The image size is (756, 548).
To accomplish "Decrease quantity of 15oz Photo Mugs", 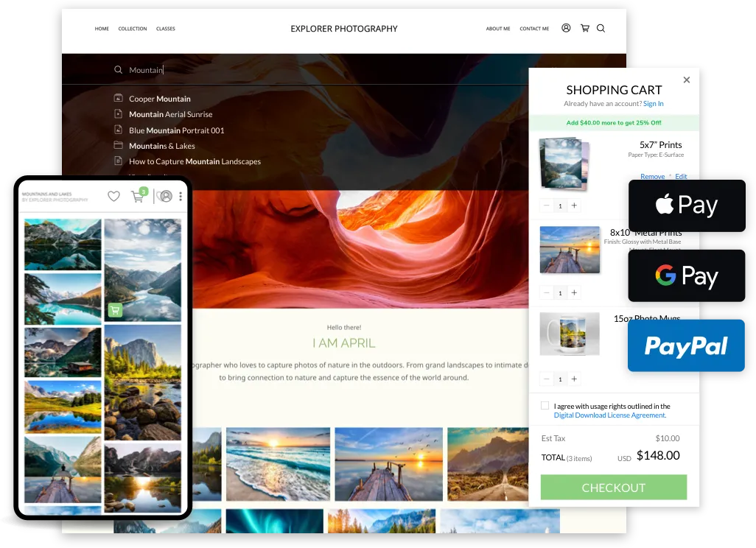I will (546, 379).
